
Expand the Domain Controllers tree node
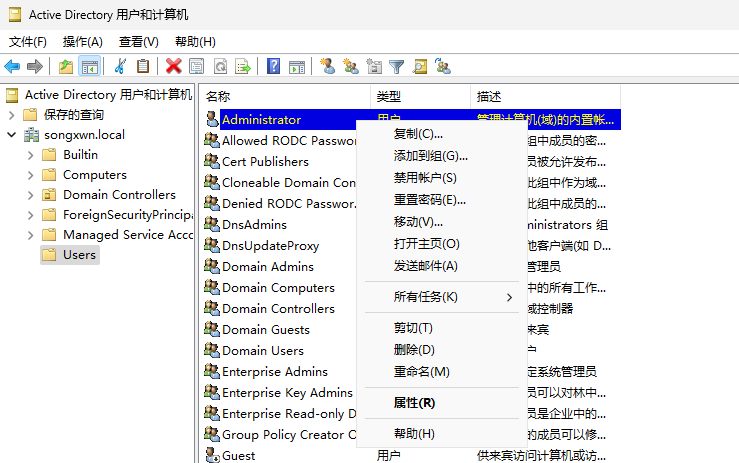pyautogui.click(x=30, y=195)
